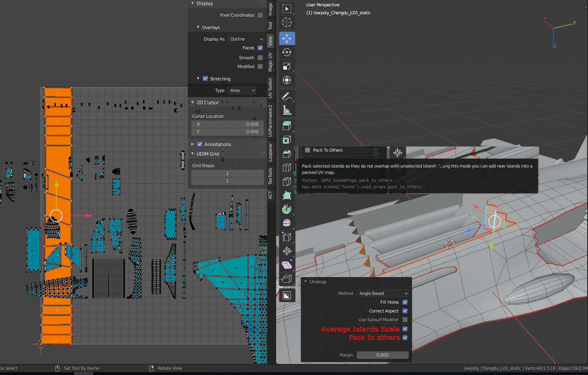Collapse the 2D Cursor panel
The height and width of the screenshot is (375, 588).
[193, 102]
